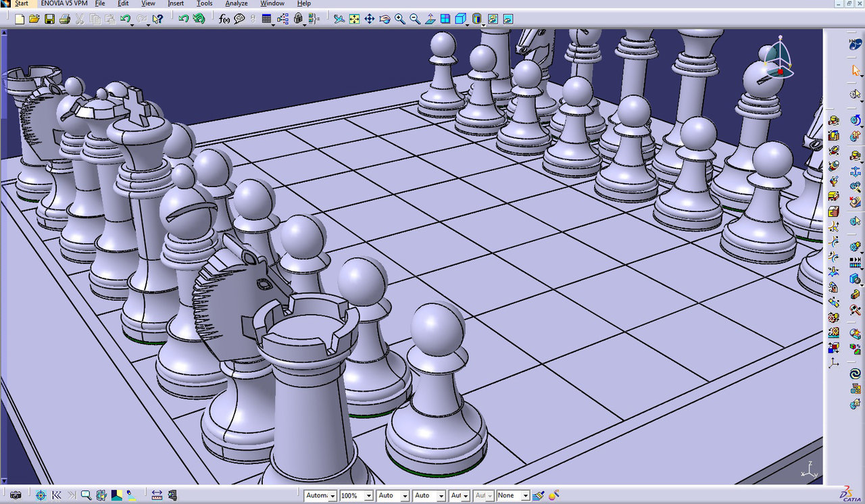Screen dimensions: 865x504
Task: Click the Update icon after What's This
Action: point(184,19)
